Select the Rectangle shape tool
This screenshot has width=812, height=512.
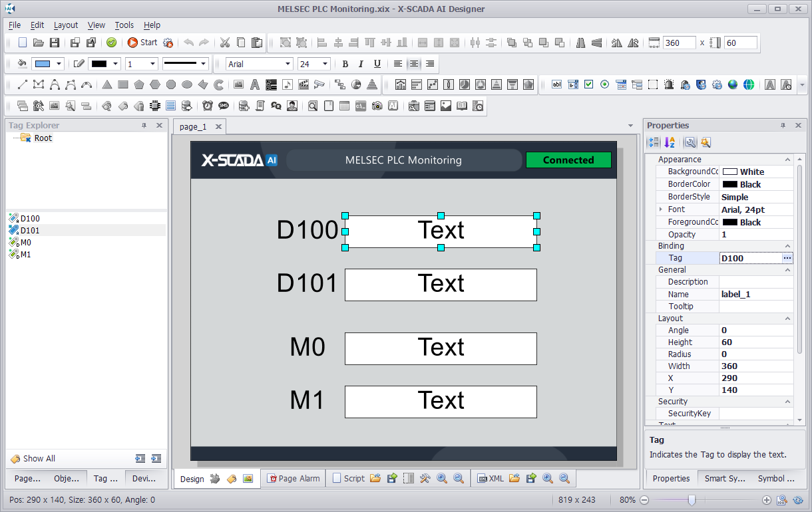[x=122, y=84]
